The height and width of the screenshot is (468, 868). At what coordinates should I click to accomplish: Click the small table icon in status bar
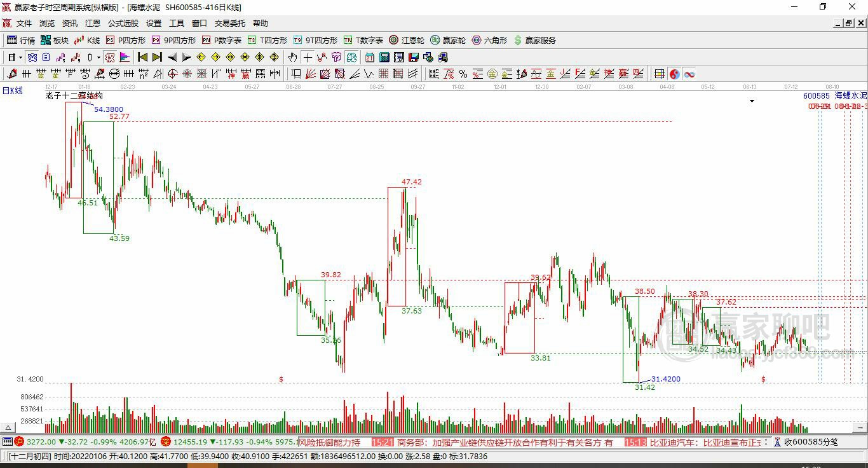click(7, 442)
